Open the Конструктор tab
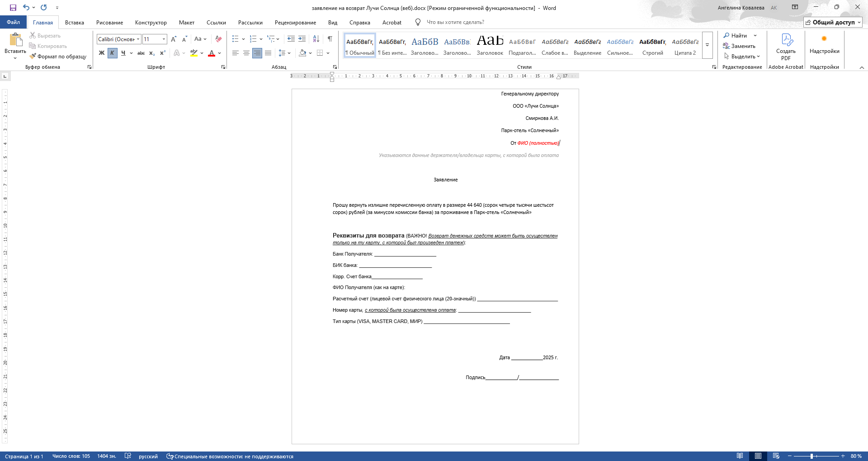Viewport: 868px width, 461px height. pyautogui.click(x=151, y=23)
